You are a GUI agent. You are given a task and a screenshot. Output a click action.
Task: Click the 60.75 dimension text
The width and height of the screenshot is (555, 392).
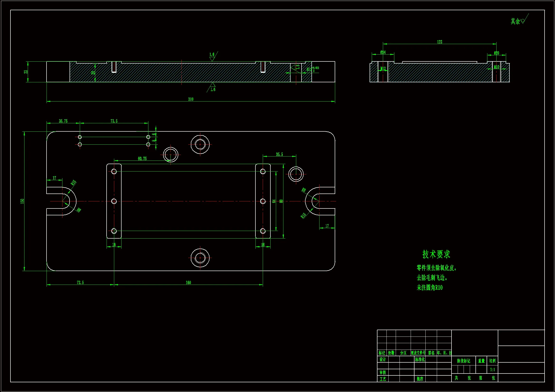coord(142,159)
